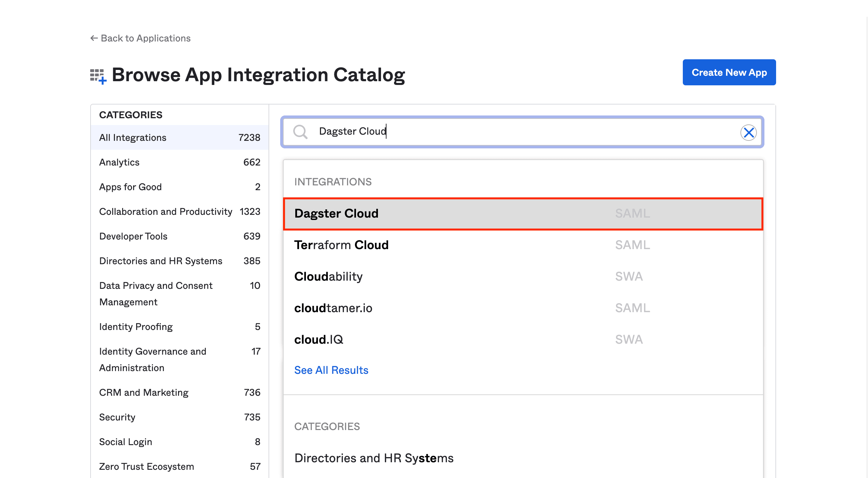
Task: Click the back arrow icon
Action: click(94, 38)
